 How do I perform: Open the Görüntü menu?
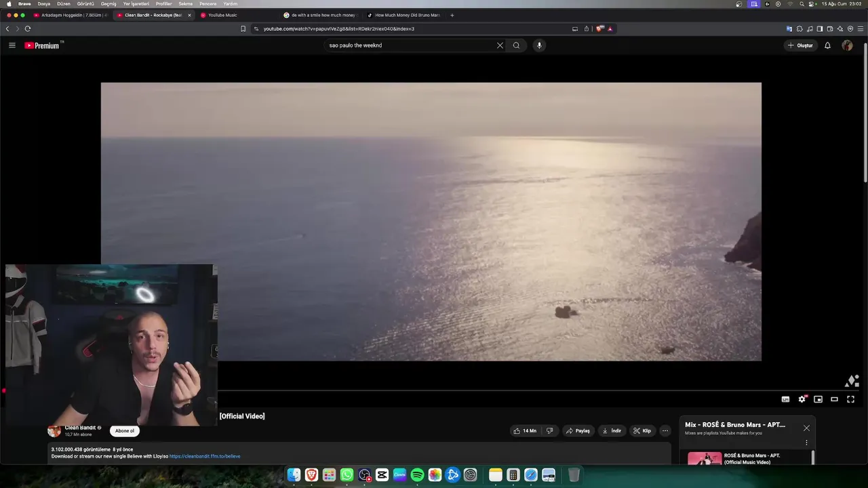[x=85, y=3]
